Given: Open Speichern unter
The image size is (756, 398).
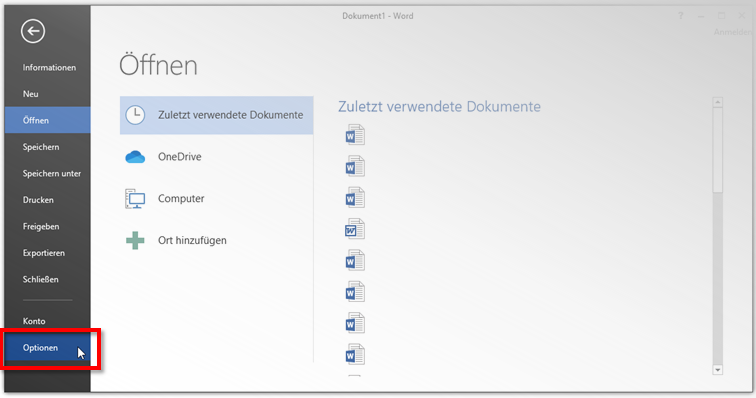Looking at the screenshot, I should tap(48, 173).
